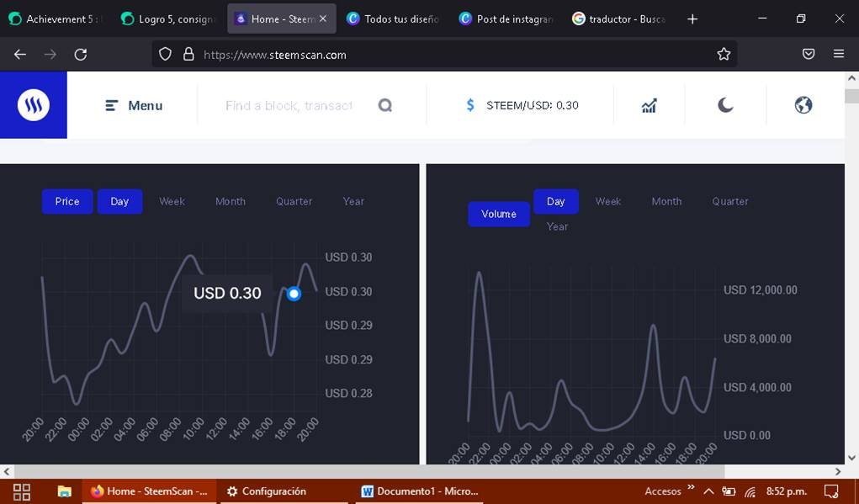Viewport: 859px width, 504px height.
Task: Open Wi-Fi network tray icon
Action: point(750,491)
